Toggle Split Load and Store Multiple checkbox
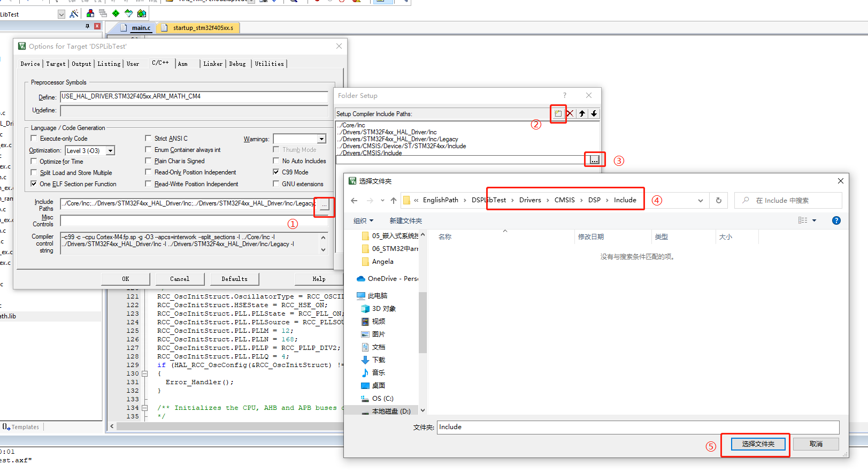Screen dimensions: 868x473 pos(34,172)
